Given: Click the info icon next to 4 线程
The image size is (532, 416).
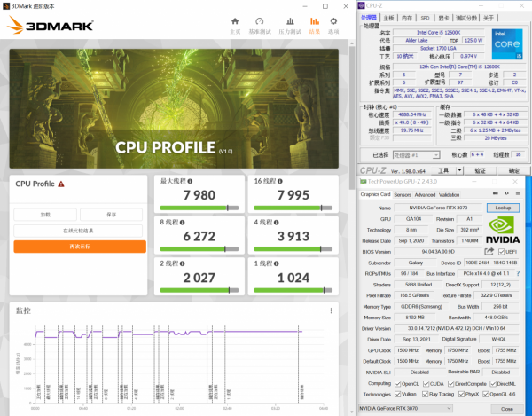Looking at the screenshot, I should tap(276, 223).
